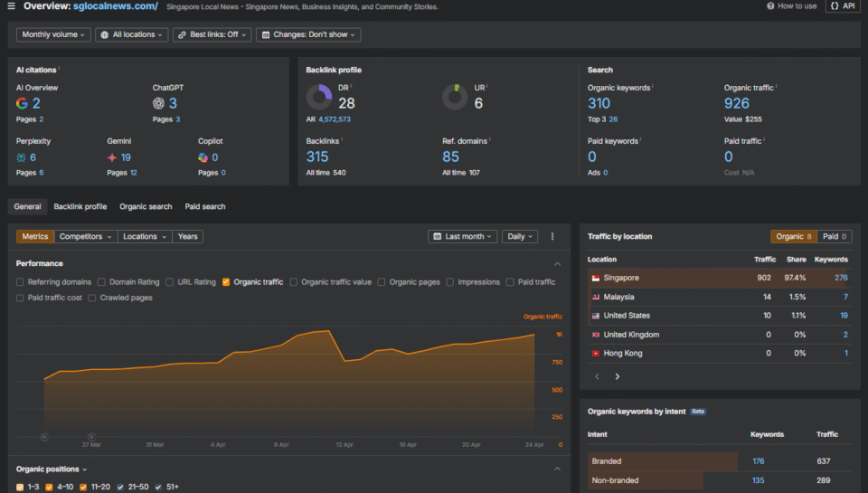The height and width of the screenshot is (493, 868).
Task: Click the 27 Mar timeline marker
Action: click(92, 437)
